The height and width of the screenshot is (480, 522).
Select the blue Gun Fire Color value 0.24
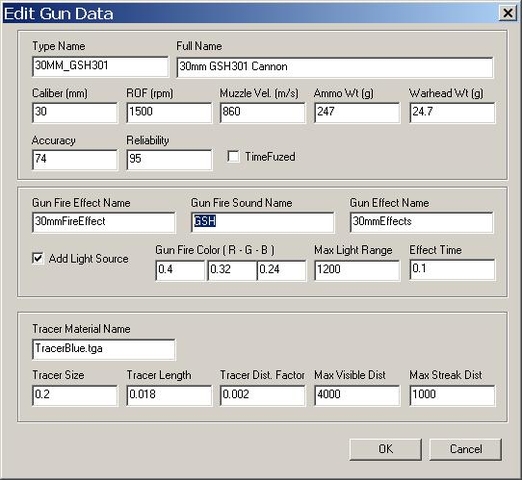281,270
